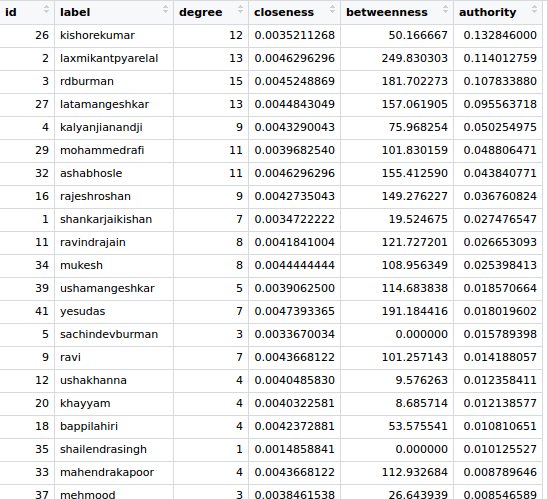This screenshot has height=499, width=547.
Task: Select the latamangeshkar label cell
Action: [114, 104]
